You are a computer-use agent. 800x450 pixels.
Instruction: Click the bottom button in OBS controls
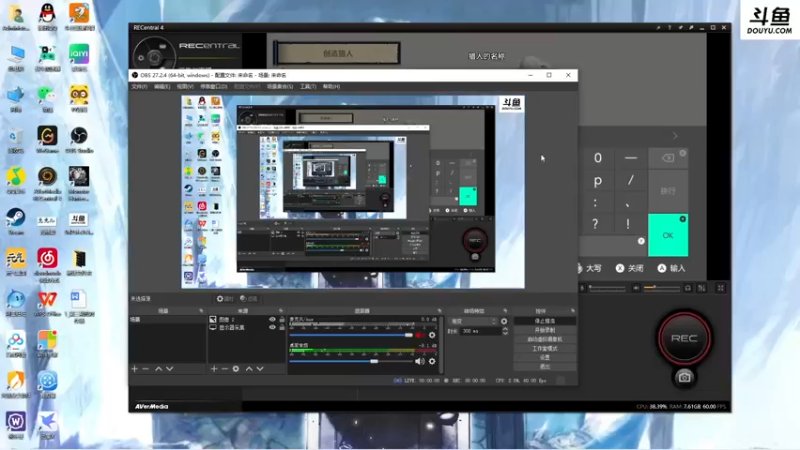pyautogui.click(x=545, y=367)
